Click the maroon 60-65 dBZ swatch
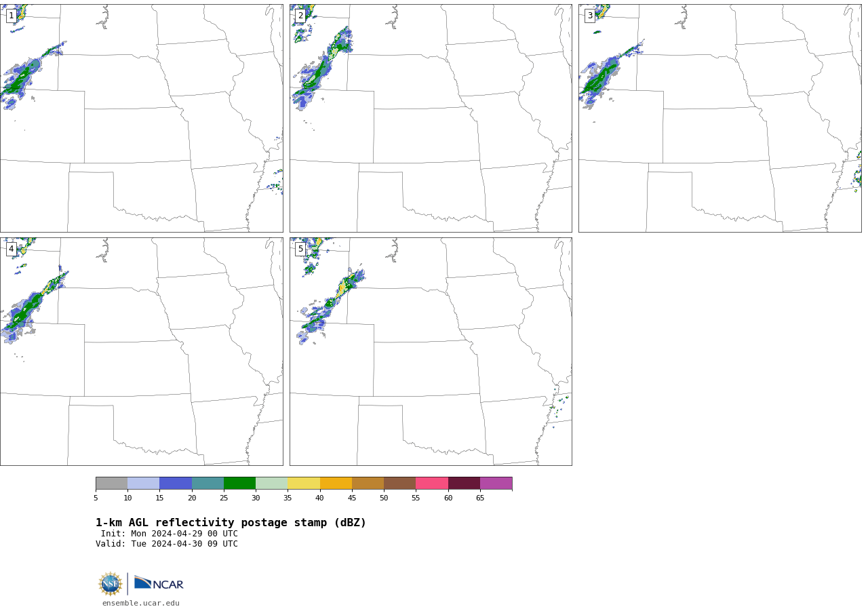Image resolution: width=868 pixels, height=611 pixels. coord(464,484)
